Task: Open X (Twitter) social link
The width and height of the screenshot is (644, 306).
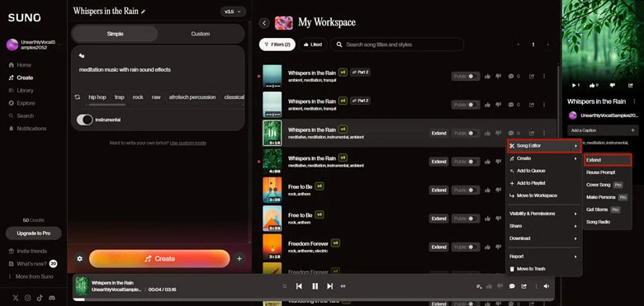Action: click(16, 299)
